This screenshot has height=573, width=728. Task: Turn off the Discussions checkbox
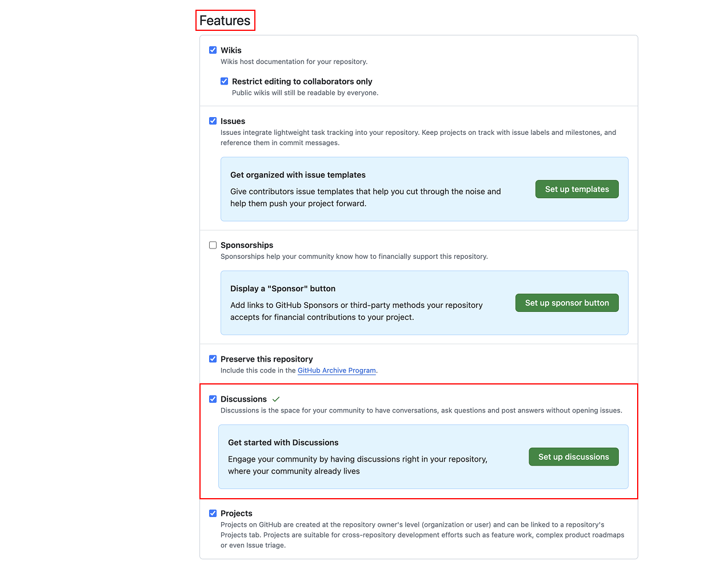click(x=213, y=399)
